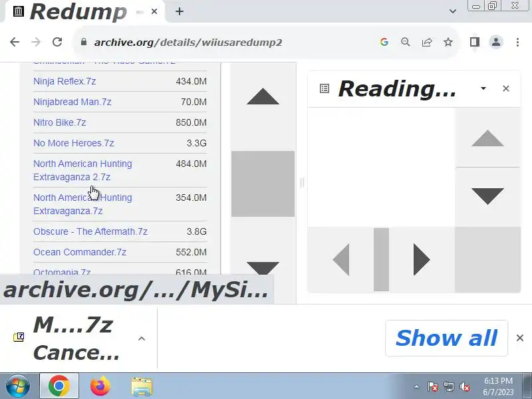Open Ninjabread Man.7z link
This screenshot has height=399, width=532.
coord(72,102)
